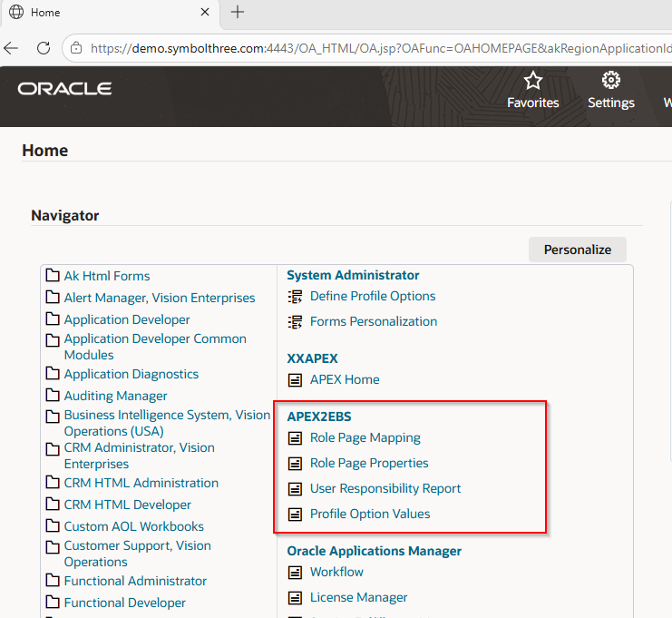Open CRM HTML Administration link

coord(141,483)
